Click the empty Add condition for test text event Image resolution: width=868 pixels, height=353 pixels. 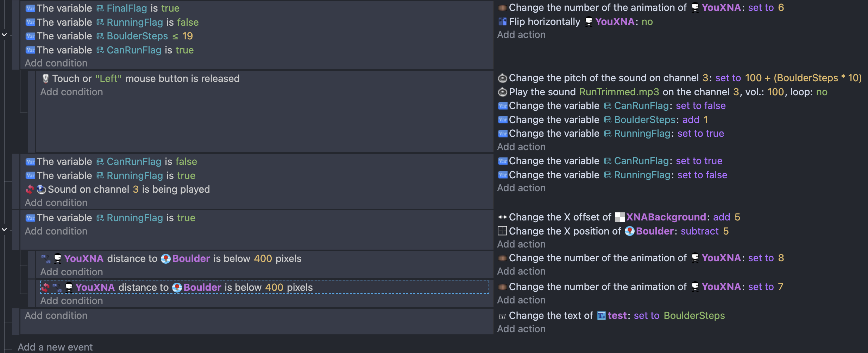(x=56, y=316)
